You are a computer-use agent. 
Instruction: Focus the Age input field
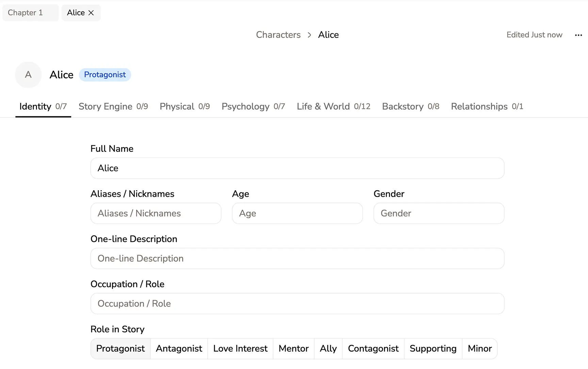click(297, 213)
